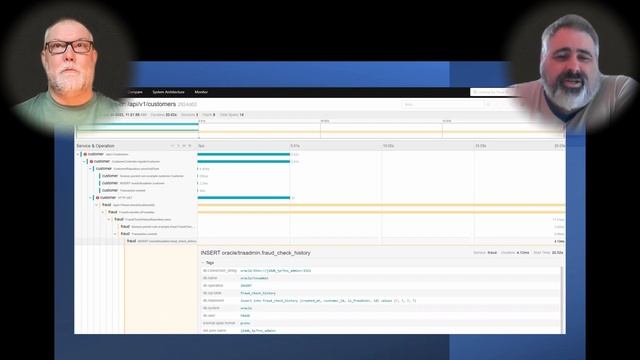Viewport: 640px width, 360px height.
Task: Click the collapse all double-chevron icon
Action: 190,146
